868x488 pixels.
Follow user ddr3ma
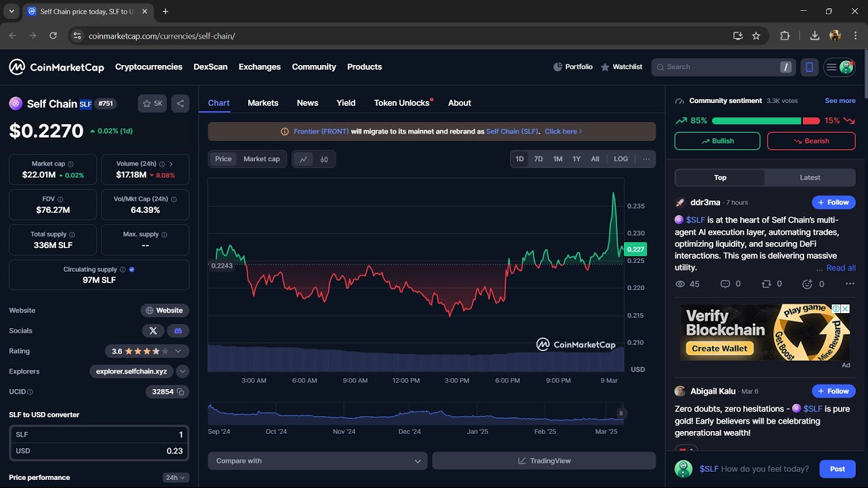click(833, 203)
